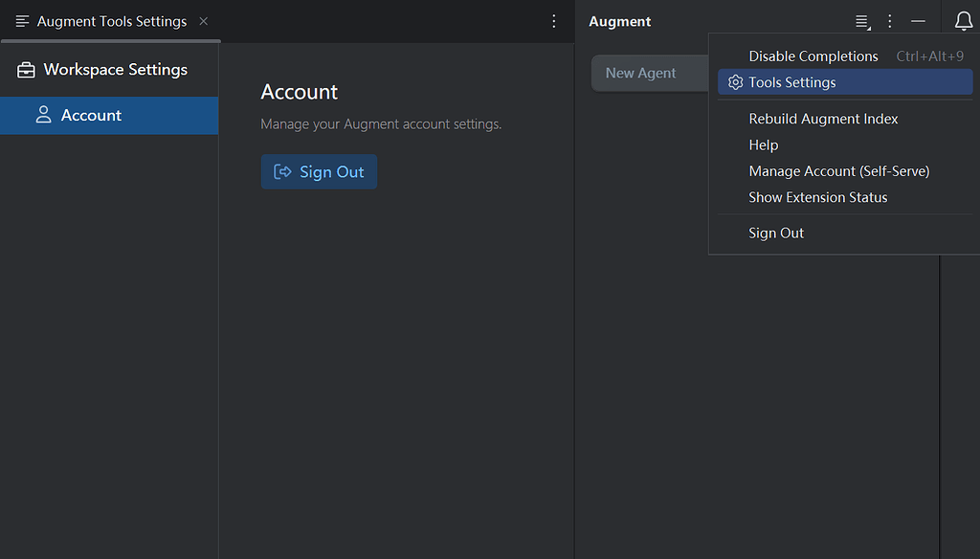Image resolution: width=980 pixels, height=559 pixels.
Task: Click 'Manage your Augment account settings.' text
Action: tap(381, 124)
